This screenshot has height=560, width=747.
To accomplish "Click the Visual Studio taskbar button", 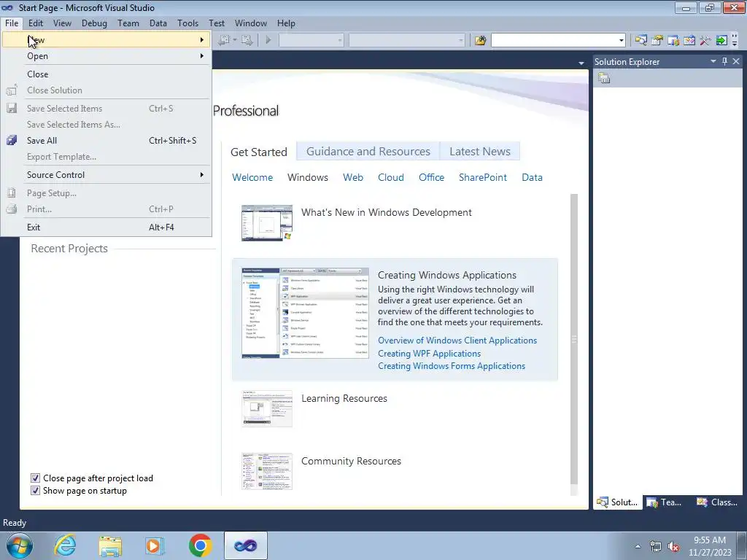I will [245, 545].
